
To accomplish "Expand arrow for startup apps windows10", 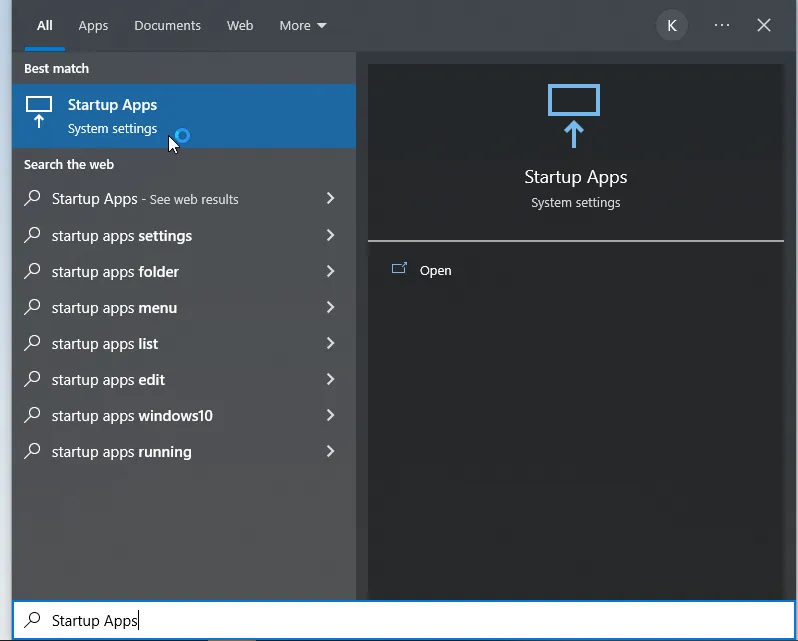I will pyautogui.click(x=330, y=416).
